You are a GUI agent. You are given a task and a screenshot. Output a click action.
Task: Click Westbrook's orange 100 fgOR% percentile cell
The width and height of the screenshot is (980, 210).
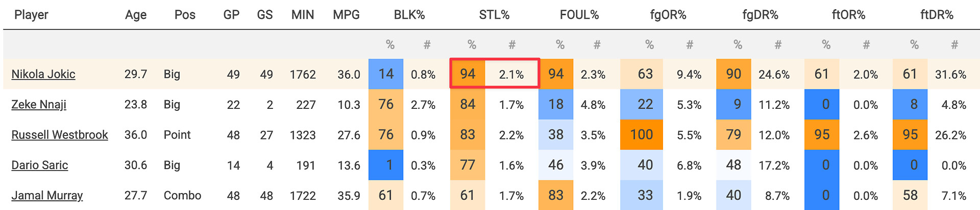click(x=642, y=134)
